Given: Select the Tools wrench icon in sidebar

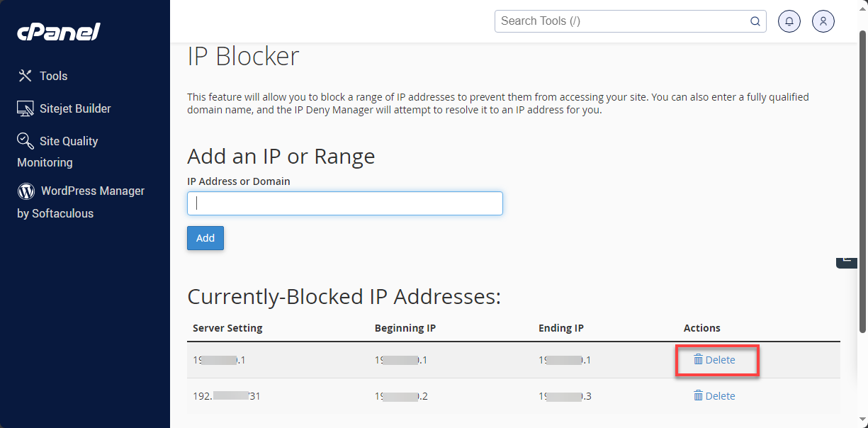Looking at the screenshot, I should (x=25, y=75).
